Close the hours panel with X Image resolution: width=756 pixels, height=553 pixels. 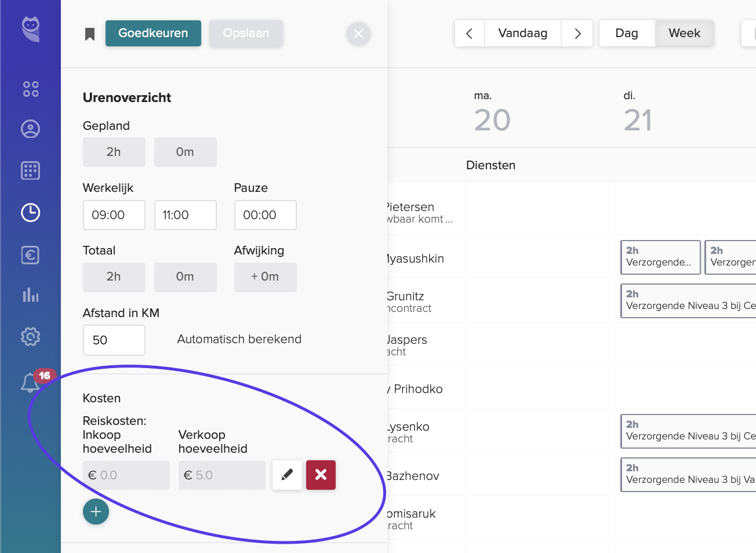[x=358, y=34]
